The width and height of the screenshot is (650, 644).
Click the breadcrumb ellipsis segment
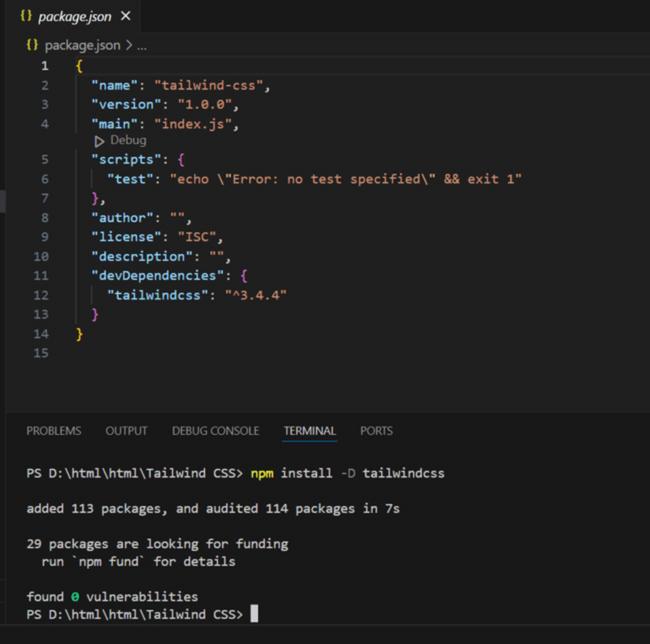click(142, 46)
